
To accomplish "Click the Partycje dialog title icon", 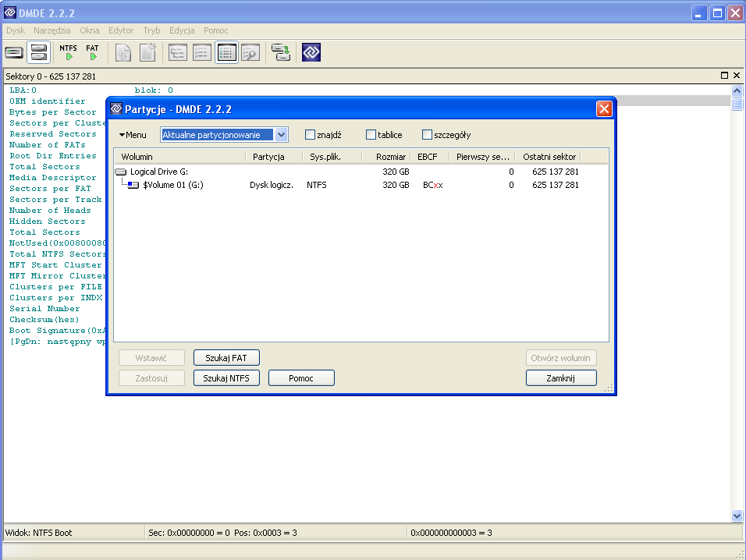I will click(x=116, y=109).
